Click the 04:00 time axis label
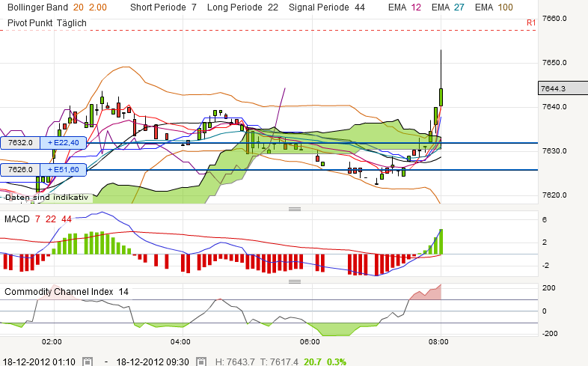Screen dimensions: 588x366 pos(180,341)
